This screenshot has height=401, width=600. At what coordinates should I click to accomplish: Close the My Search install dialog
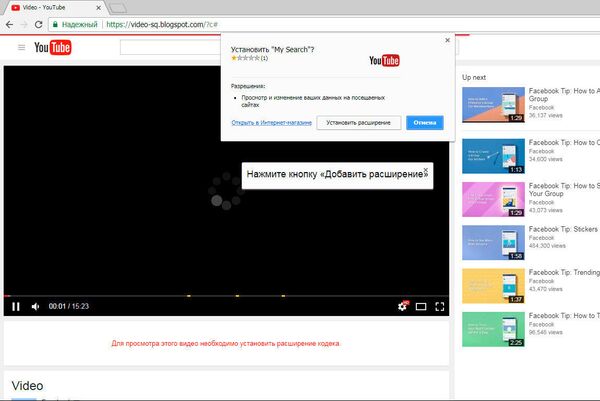click(x=447, y=41)
